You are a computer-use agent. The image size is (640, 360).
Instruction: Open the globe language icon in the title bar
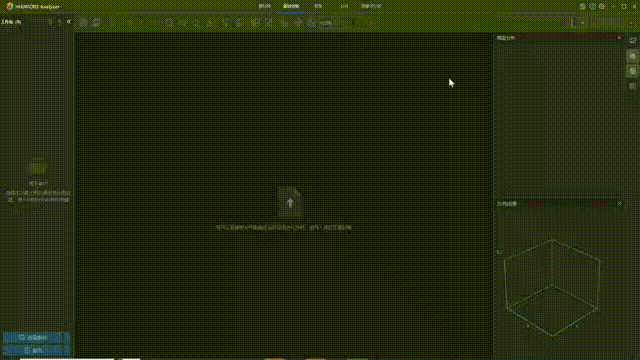[602, 7]
